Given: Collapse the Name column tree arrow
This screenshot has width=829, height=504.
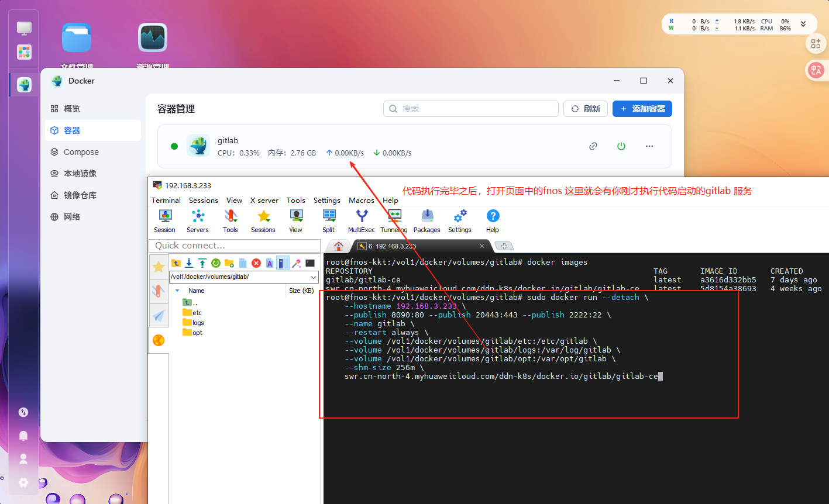Looking at the screenshot, I should [x=177, y=291].
